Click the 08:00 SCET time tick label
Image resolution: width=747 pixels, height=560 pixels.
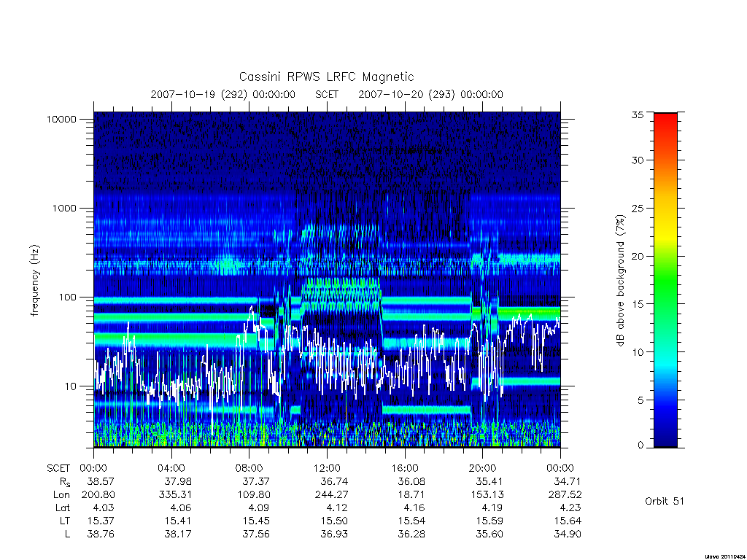click(x=249, y=468)
